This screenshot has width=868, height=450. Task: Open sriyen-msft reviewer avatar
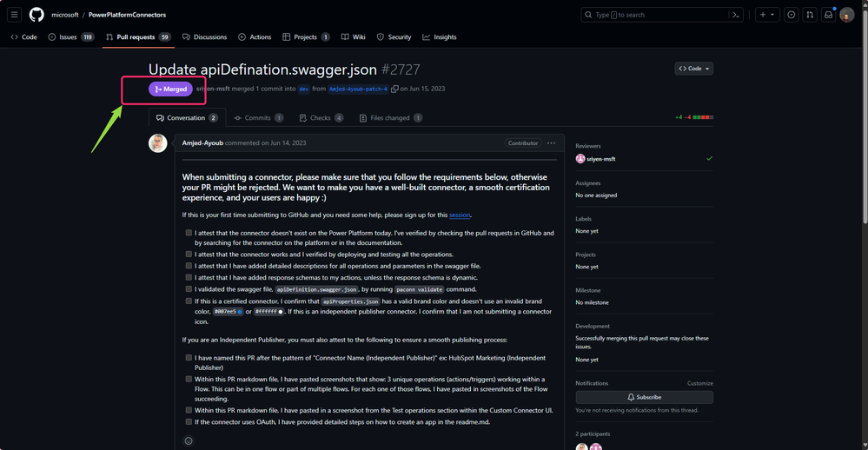tap(580, 159)
